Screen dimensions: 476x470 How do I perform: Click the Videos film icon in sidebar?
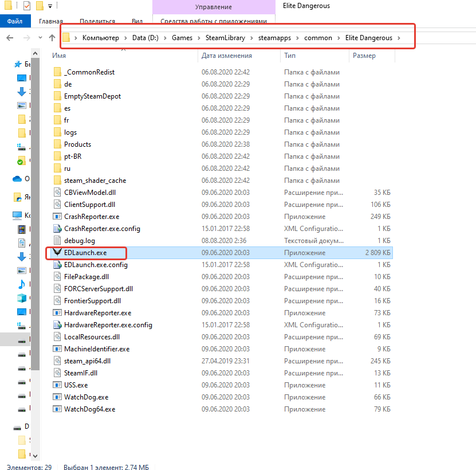pyautogui.click(x=22, y=229)
